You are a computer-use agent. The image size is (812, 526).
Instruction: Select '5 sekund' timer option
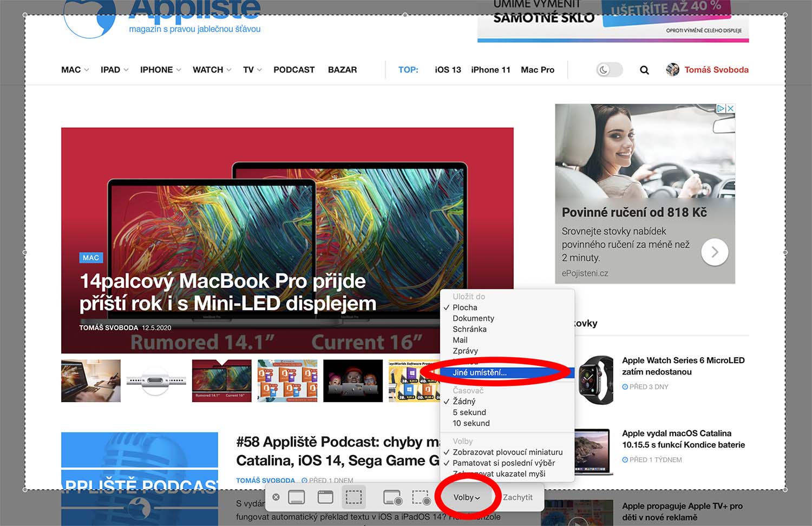coord(469,412)
